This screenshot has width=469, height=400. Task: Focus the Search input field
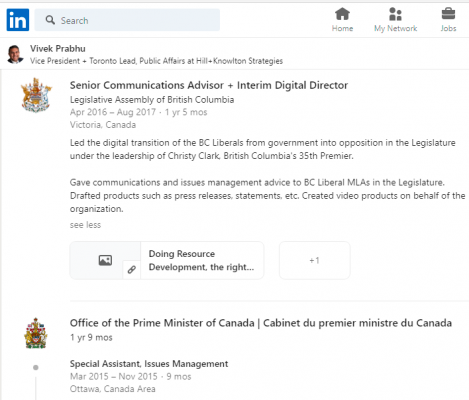[127, 20]
